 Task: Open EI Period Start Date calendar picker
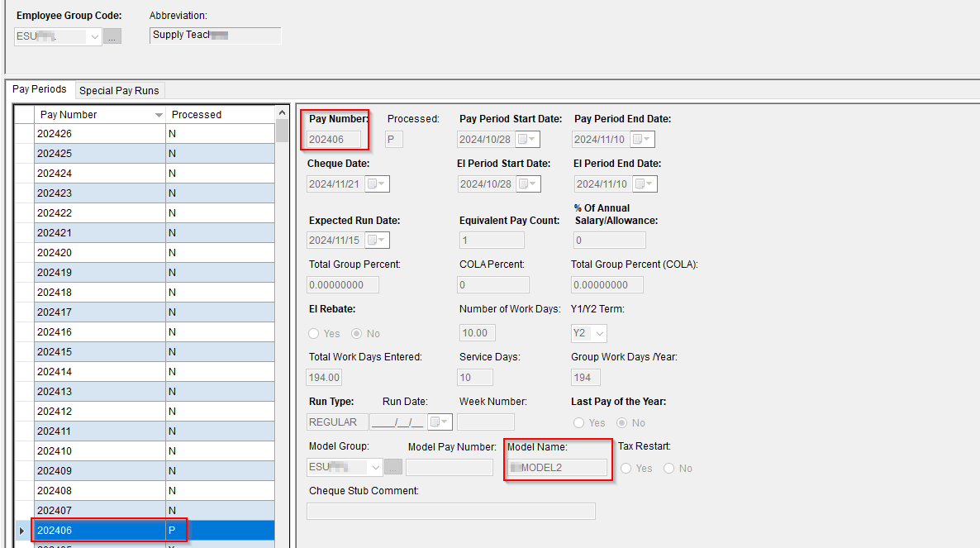[x=528, y=184]
